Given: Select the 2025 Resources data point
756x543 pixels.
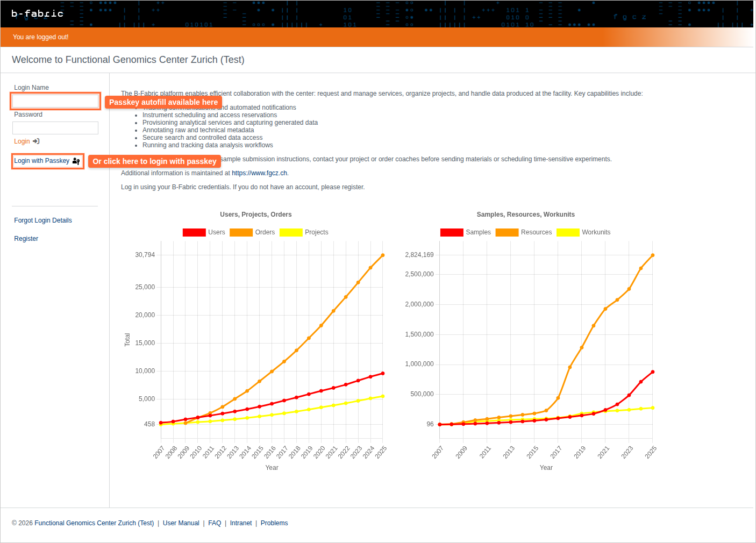Looking at the screenshot, I should pyautogui.click(x=653, y=255).
